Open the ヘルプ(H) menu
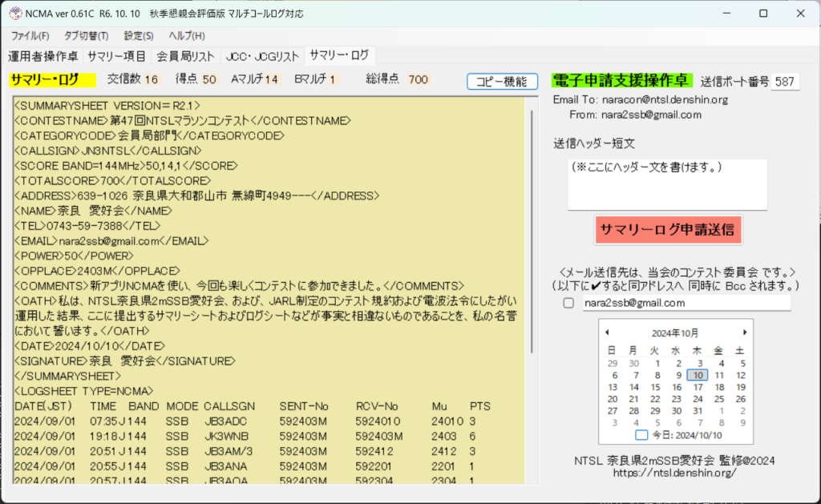This screenshot has height=504, width=821. coord(187,36)
